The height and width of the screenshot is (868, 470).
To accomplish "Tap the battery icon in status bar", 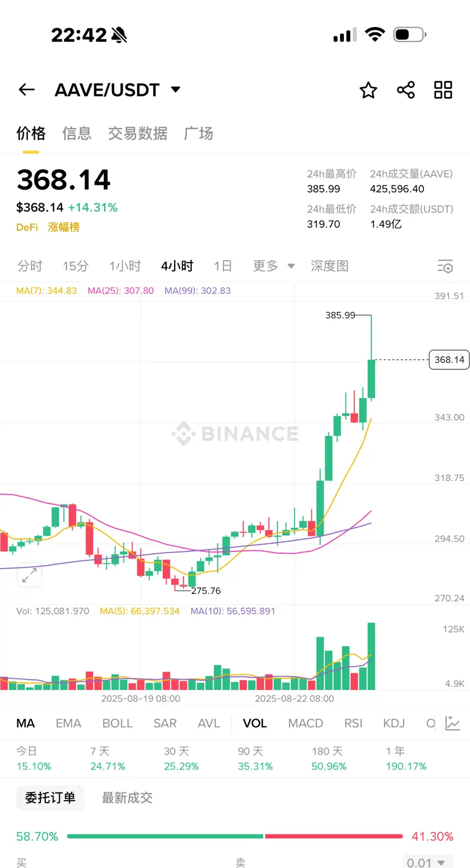I will [x=410, y=35].
